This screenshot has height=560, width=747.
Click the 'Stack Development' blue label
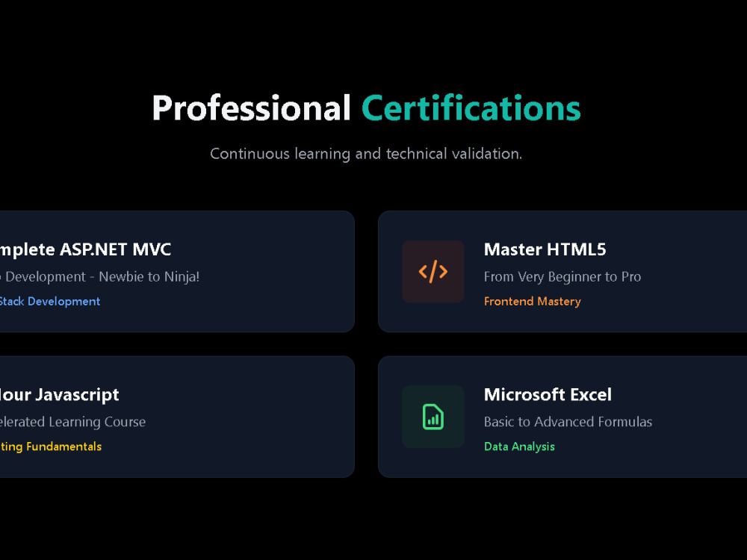(50, 302)
